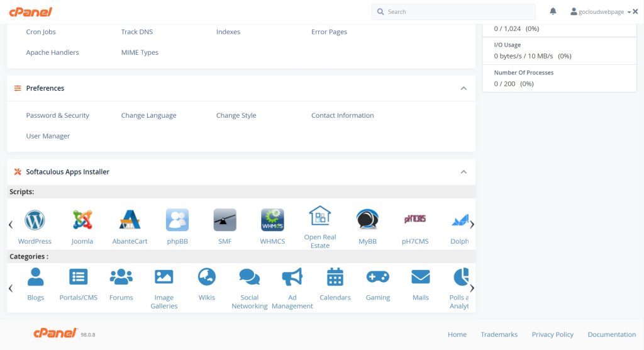Open the Dolphin script icon
Image resolution: width=644 pixels, height=350 pixels.
pyautogui.click(x=460, y=220)
